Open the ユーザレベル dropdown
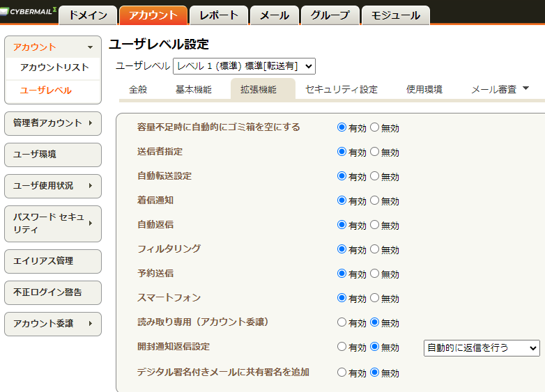The image size is (545, 392). pos(244,66)
